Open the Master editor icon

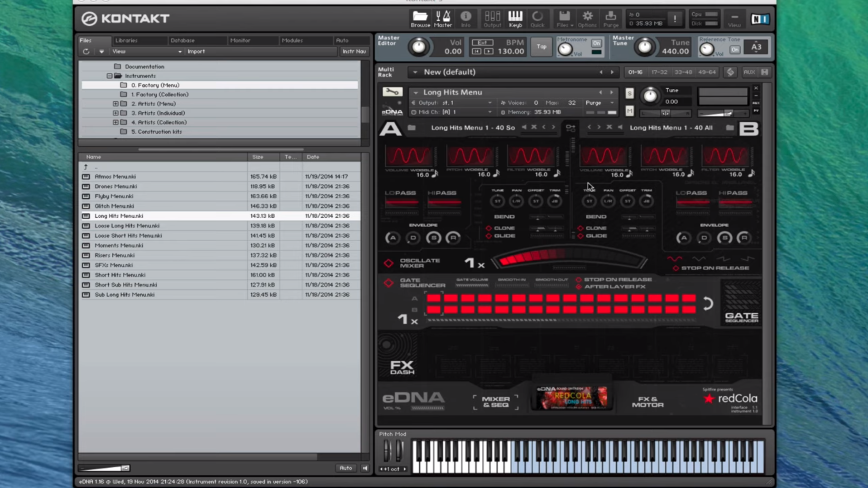tap(443, 19)
